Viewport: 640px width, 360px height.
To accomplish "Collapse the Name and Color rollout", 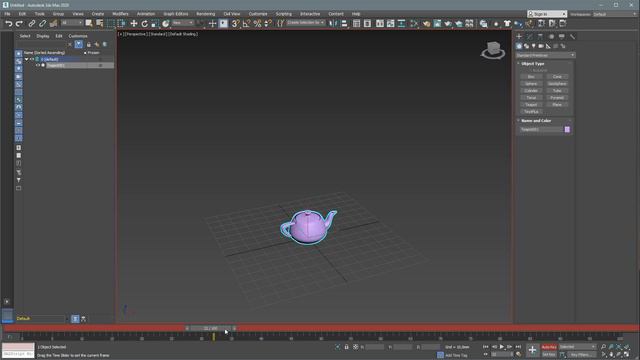I will [518, 121].
